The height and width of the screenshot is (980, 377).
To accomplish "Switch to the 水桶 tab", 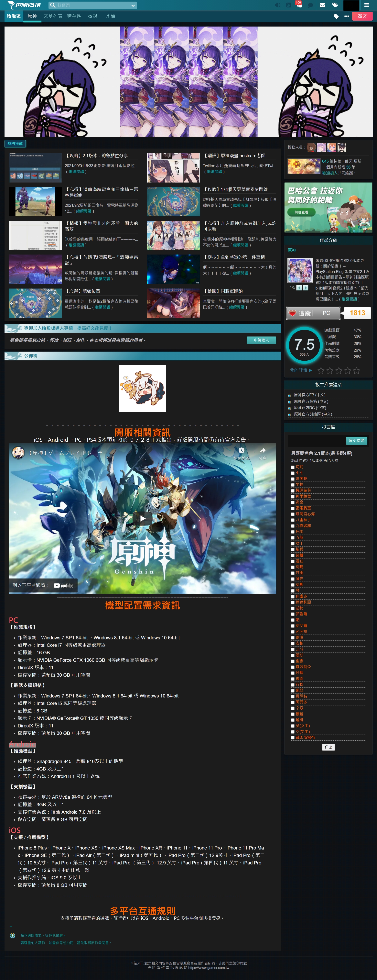I will click(111, 16).
